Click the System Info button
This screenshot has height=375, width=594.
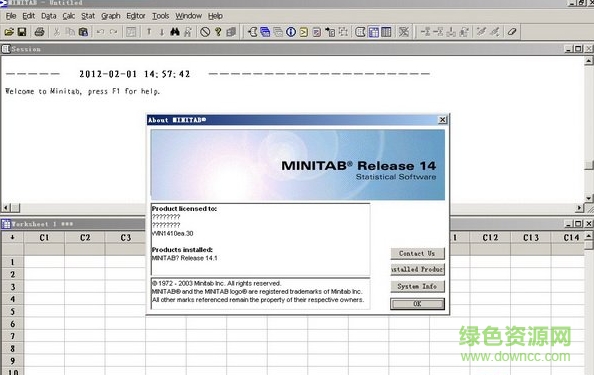tap(417, 286)
